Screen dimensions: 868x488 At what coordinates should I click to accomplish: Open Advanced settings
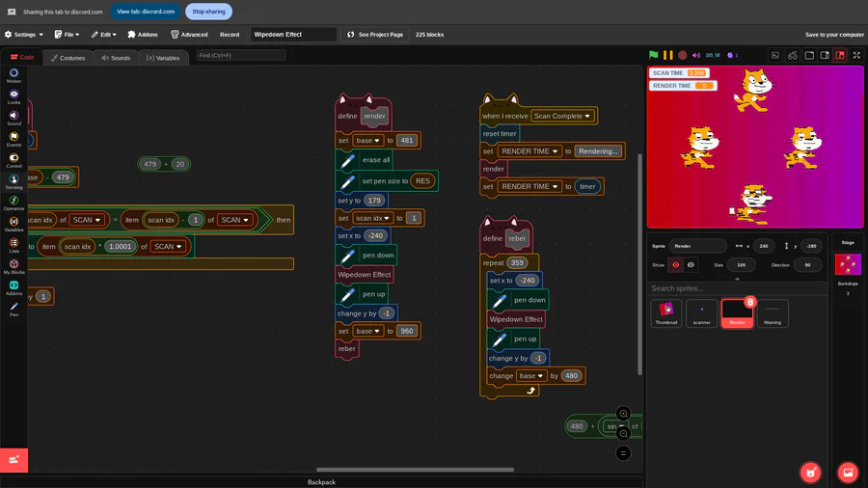tap(189, 35)
